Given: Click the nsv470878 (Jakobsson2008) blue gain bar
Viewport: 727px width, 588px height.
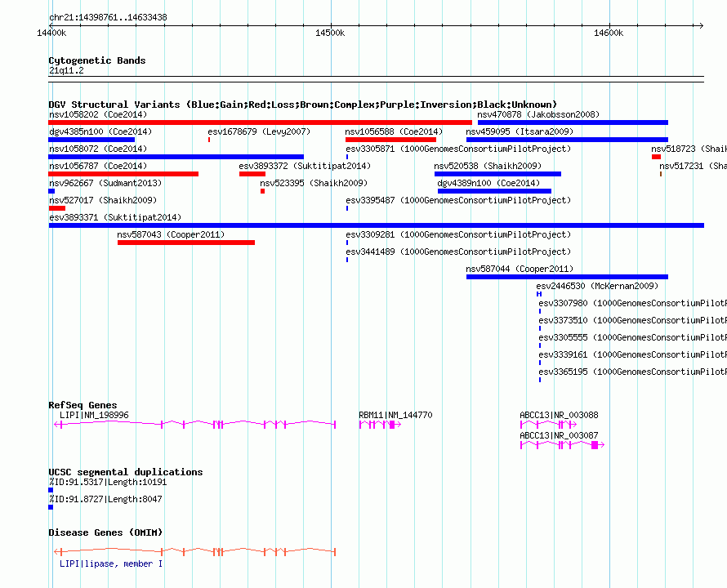Looking at the screenshot, I should 573,122.
